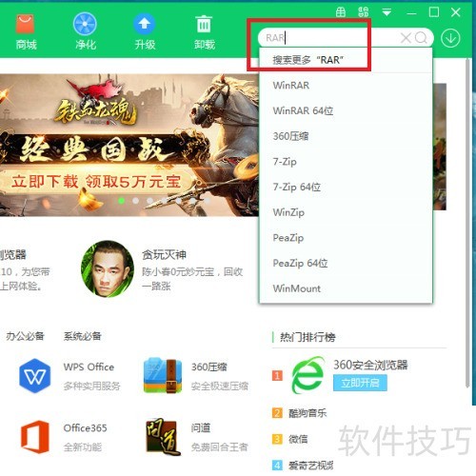Click 立即开启 button

(360, 383)
